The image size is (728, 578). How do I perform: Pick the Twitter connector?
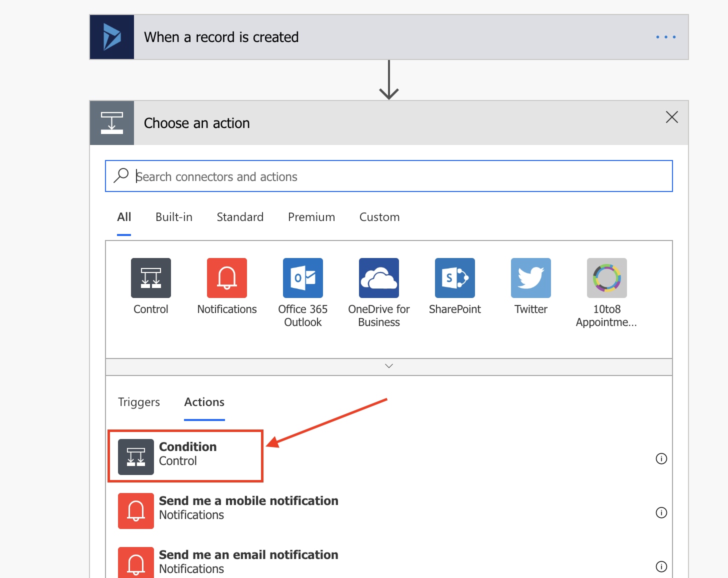(531, 278)
